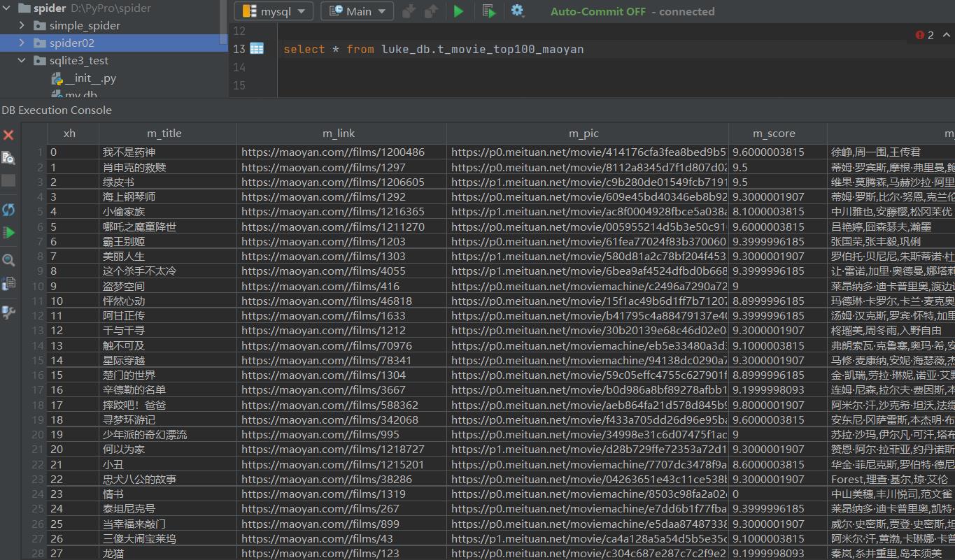Click the Auto-Commit OFF status text

[x=598, y=11]
